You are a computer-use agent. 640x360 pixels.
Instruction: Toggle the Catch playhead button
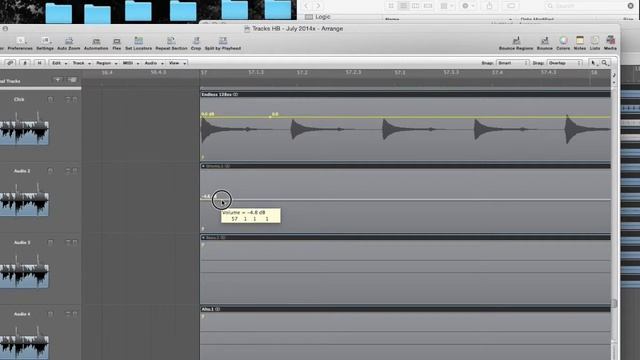25,63
